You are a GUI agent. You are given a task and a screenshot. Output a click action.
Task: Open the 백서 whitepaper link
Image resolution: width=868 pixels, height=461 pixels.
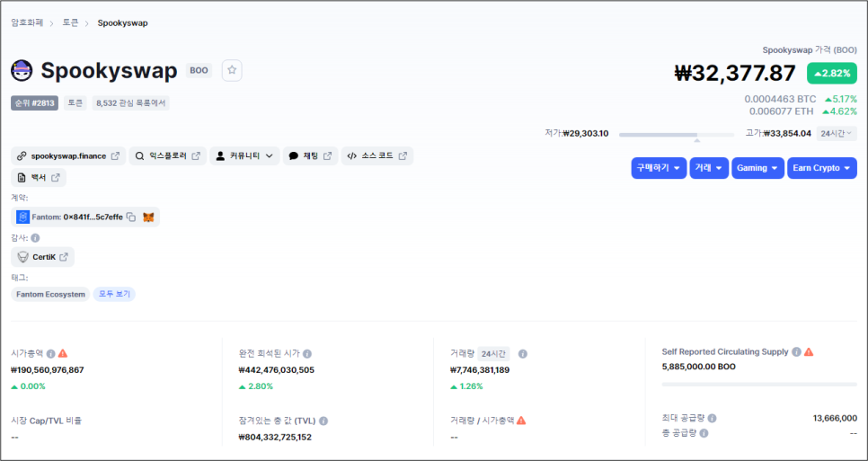(39, 178)
